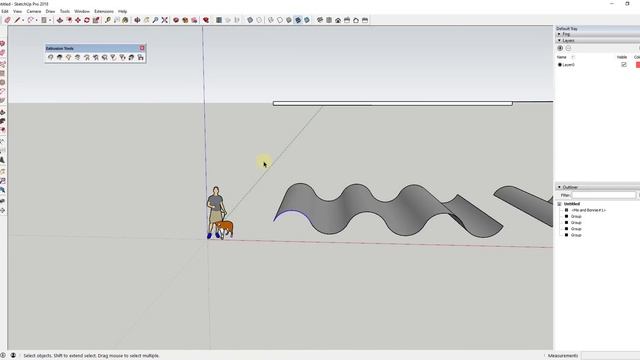Screen dimensions: 640x360
Task: Collapse the Outliner panel
Action: 559,187
